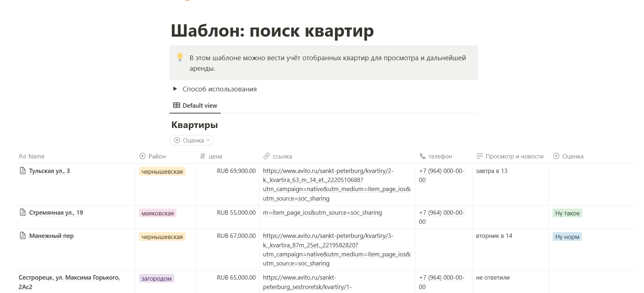Click the select icon in Район header
This screenshot has width=644, height=293.
(x=142, y=156)
